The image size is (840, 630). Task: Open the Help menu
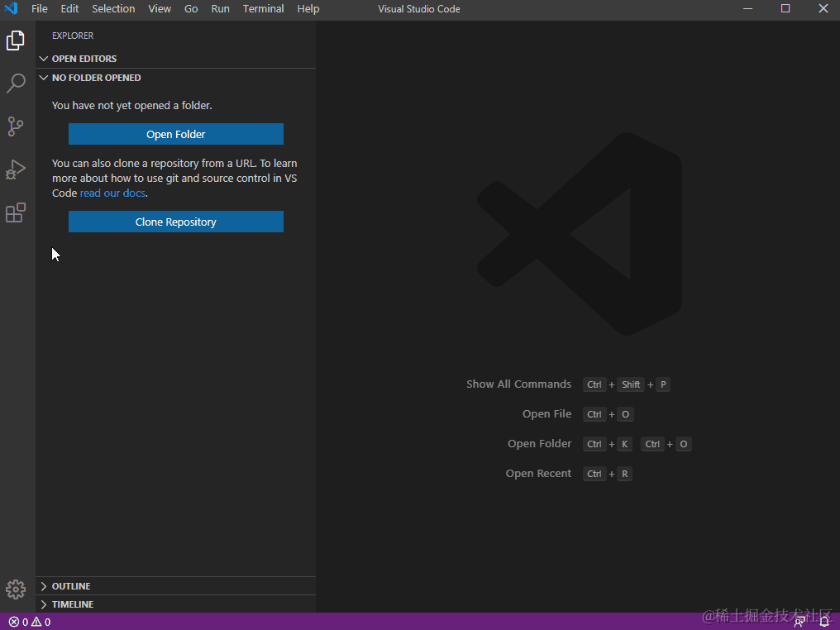coord(308,8)
